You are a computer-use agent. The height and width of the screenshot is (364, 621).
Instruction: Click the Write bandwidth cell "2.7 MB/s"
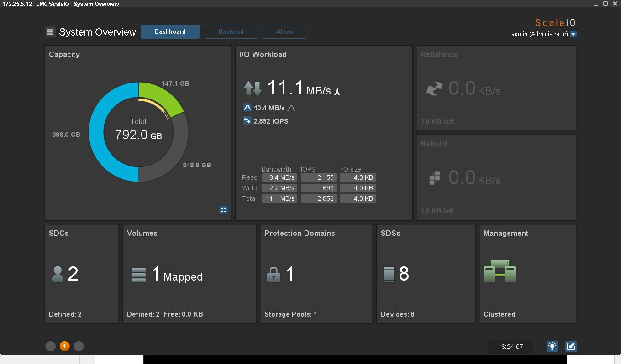tap(279, 188)
